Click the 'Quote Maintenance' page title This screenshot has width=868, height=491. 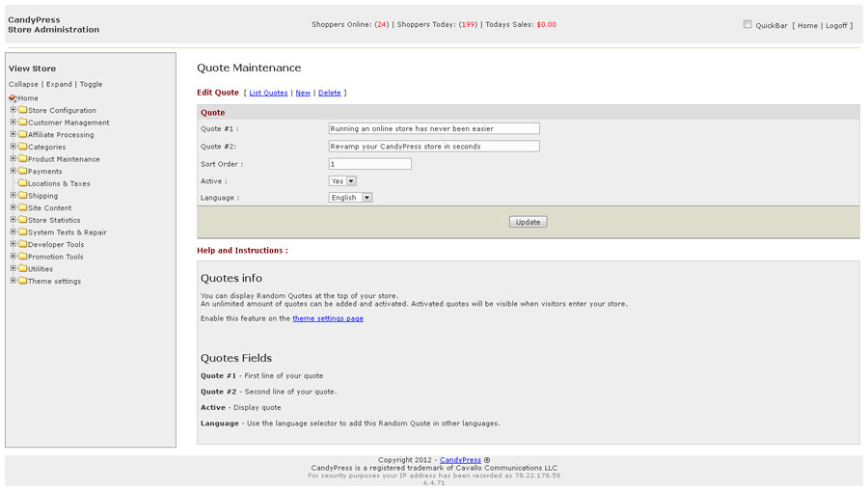click(249, 68)
